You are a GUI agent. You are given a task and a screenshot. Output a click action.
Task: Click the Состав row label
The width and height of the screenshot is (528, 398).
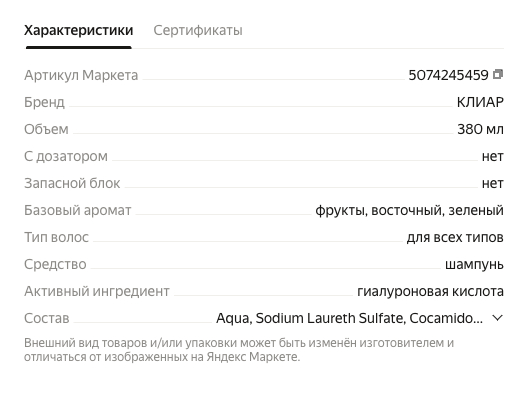tap(46, 318)
